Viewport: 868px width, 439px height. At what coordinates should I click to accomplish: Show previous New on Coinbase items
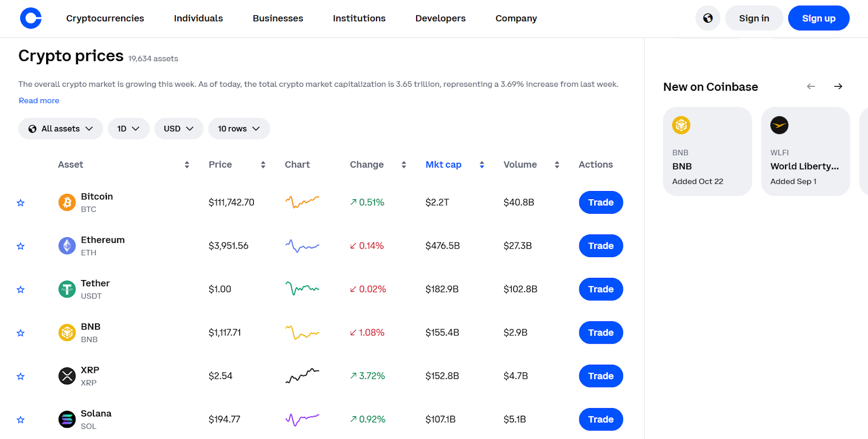[811, 86]
